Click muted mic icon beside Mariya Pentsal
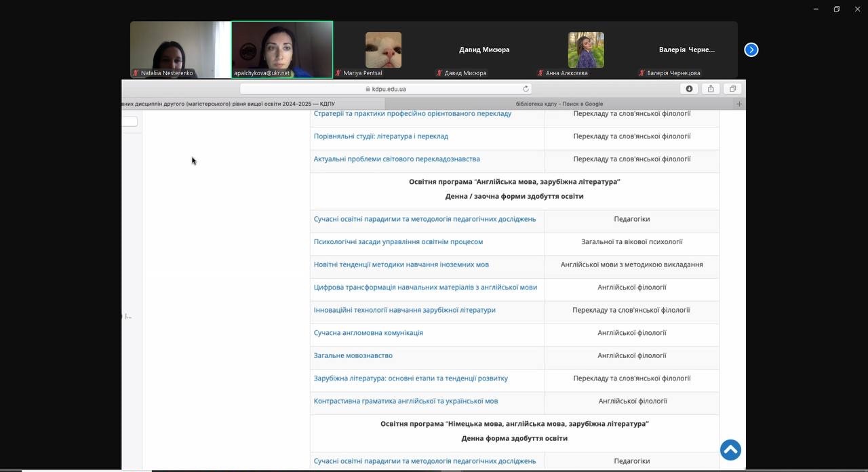868x472 pixels. click(338, 73)
